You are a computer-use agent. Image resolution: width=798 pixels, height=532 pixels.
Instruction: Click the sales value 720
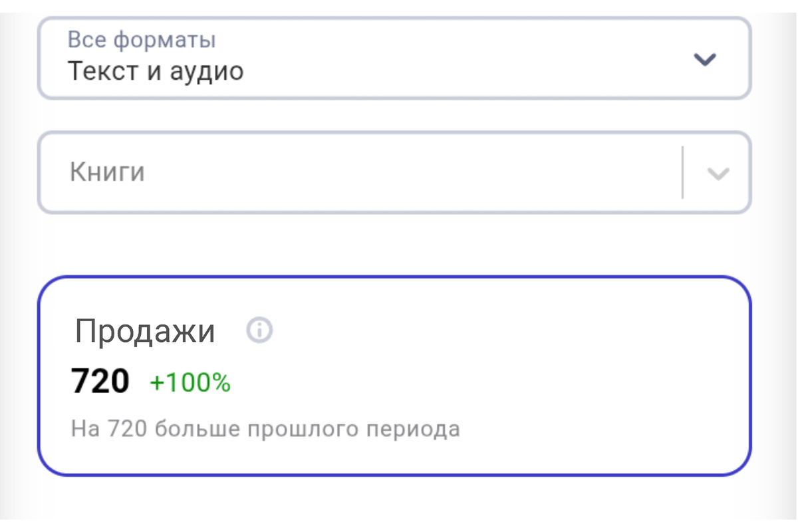point(100,380)
